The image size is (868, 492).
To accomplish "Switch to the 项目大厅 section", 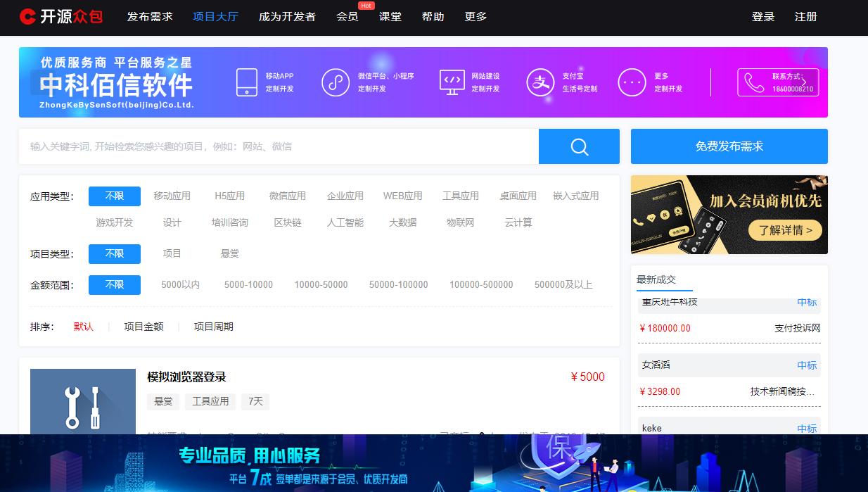I will click(x=215, y=17).
